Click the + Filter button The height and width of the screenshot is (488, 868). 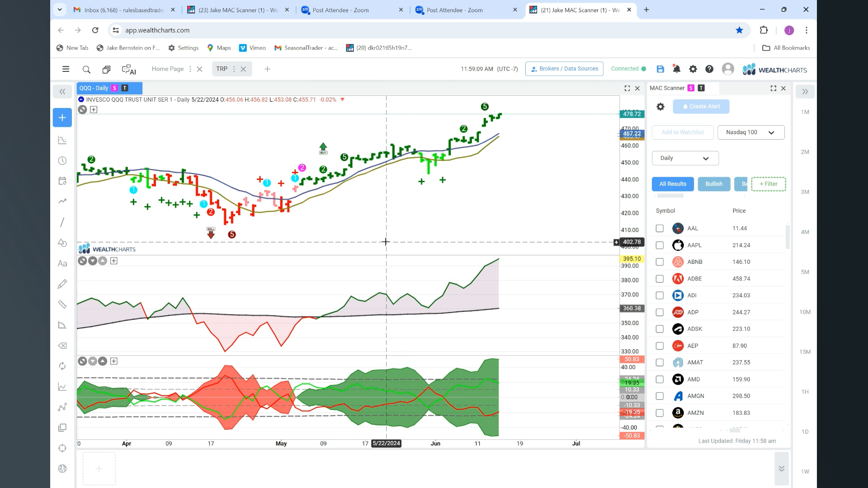(x=768, y=184)
